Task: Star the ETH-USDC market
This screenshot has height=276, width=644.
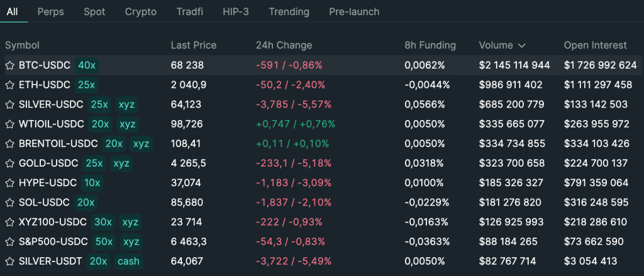Action: pos(9,85)
